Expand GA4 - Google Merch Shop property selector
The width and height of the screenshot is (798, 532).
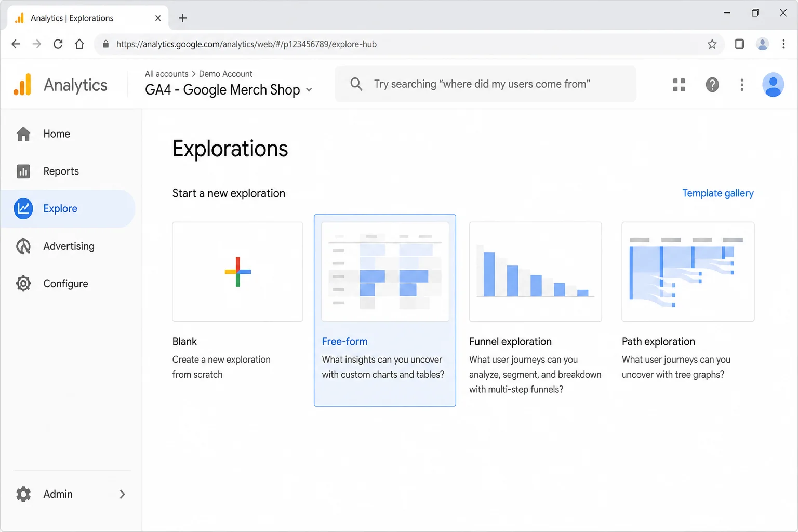click(x=229, y=90)
